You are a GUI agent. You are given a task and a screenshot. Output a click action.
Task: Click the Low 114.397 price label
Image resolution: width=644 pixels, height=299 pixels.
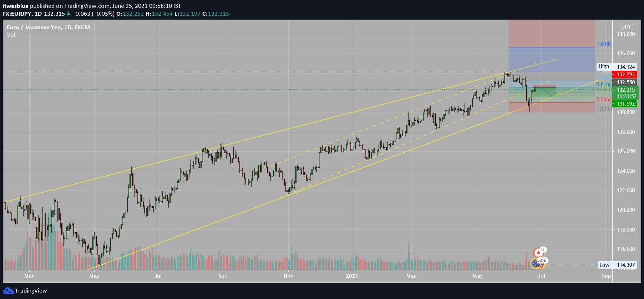pyautogui.click(x=617, y=265)
